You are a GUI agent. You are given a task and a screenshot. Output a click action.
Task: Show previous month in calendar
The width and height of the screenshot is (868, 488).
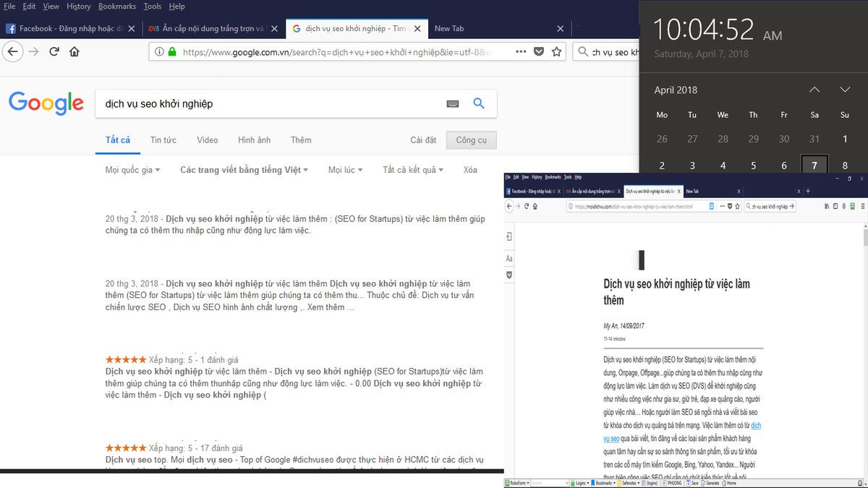pyautogui.click(x=814, y=90)
